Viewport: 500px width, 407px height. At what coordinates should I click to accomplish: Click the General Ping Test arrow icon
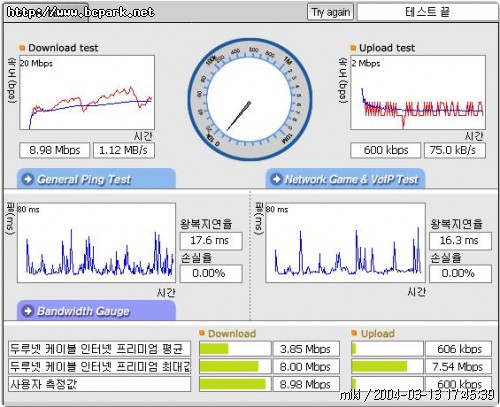27,179
